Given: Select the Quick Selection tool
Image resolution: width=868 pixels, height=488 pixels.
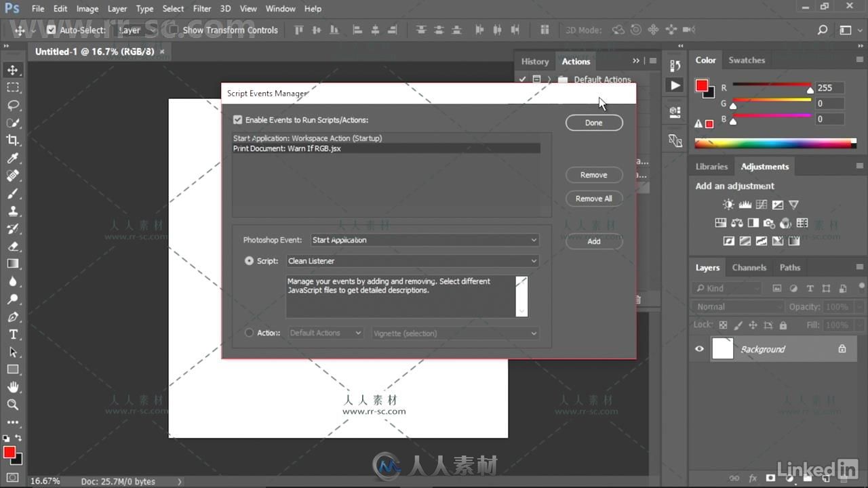Looking at the screenshot, I should [x=13, y=123].
